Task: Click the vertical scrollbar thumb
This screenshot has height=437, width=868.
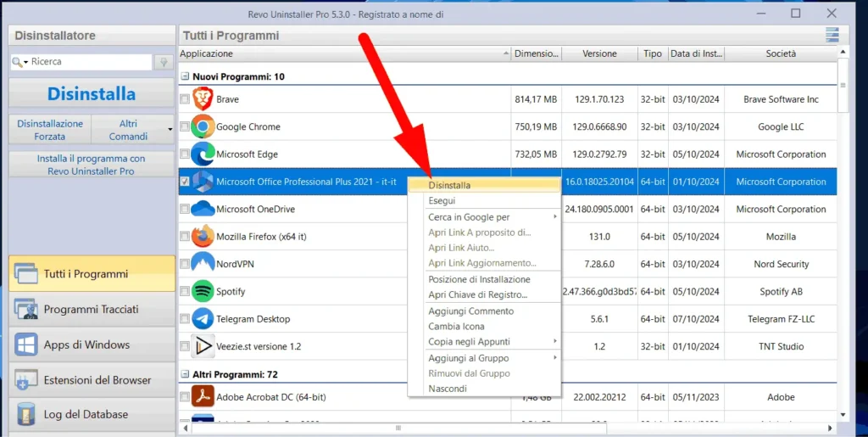Action: [843, 85]
